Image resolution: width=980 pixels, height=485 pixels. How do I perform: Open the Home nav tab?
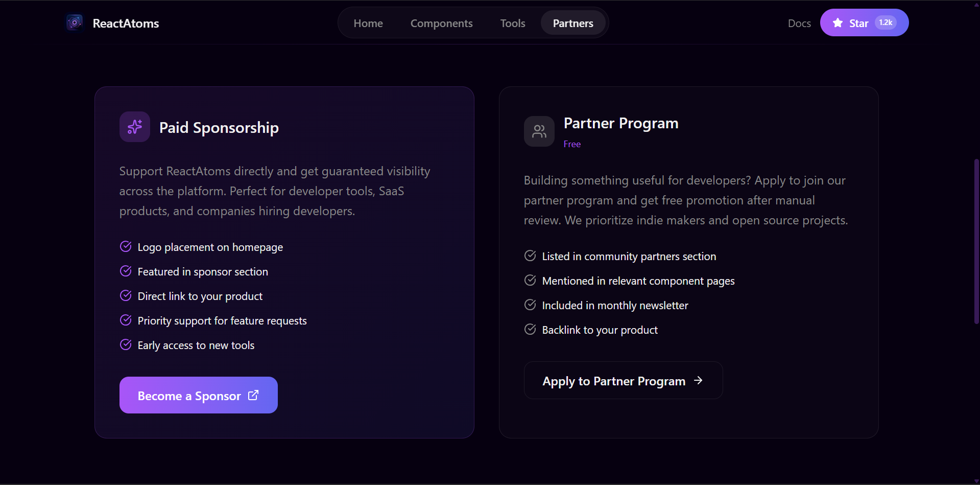click(x=368, y=23)
